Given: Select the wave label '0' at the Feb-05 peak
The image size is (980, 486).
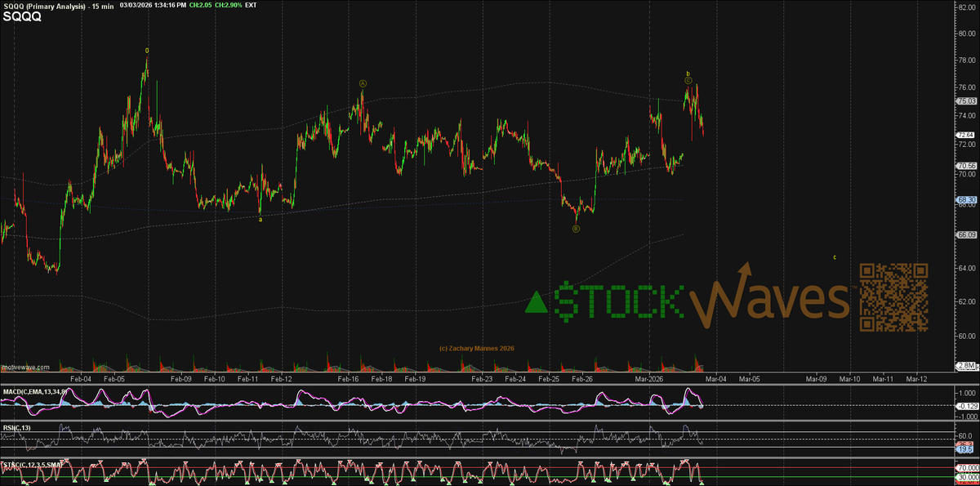Looking at the screenshot, I should tap(147, 51).
